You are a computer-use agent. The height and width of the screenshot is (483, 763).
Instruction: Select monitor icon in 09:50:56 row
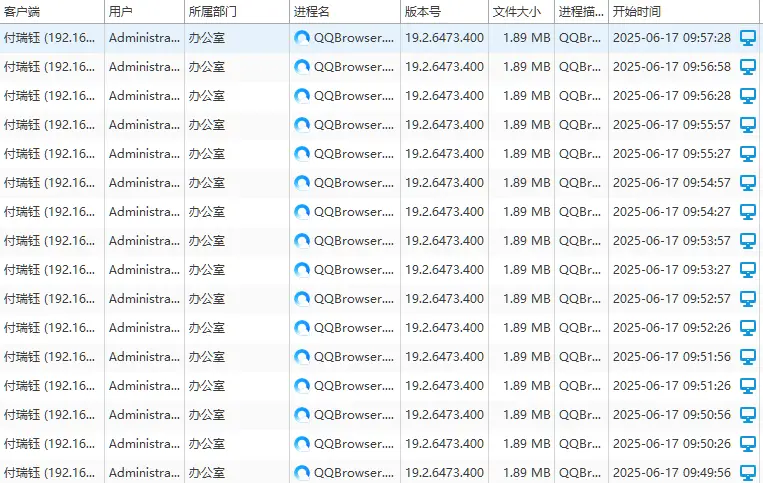tap(747, 415)
